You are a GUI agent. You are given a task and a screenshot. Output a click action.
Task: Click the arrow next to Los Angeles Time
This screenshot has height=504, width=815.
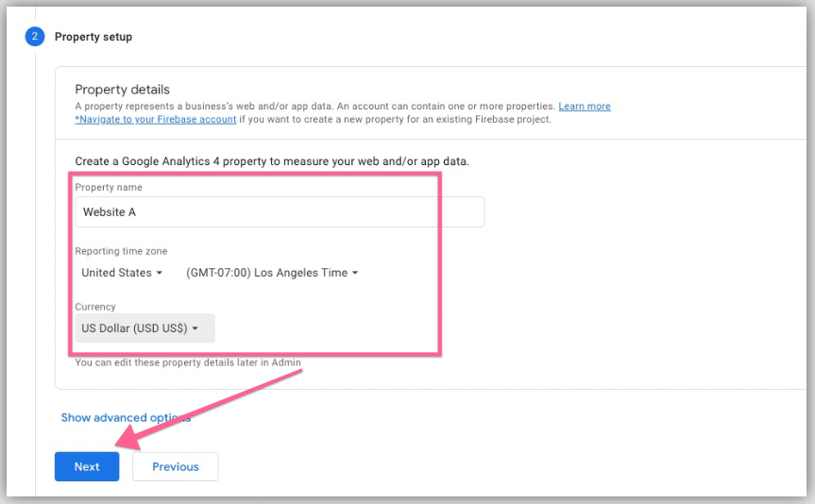coord(355,274)
